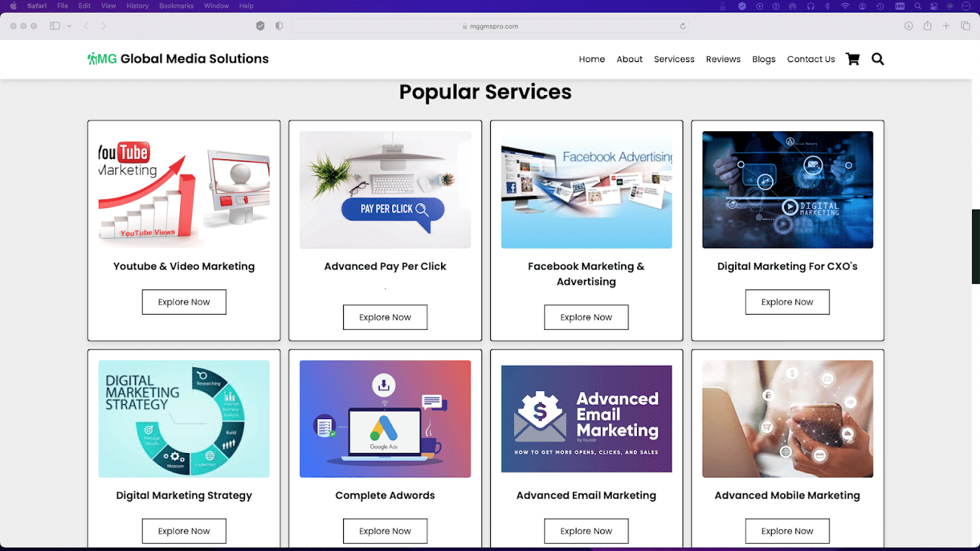The image size is (980, 551).
Task: Open the About page link
Action: [x=629, y=59]
